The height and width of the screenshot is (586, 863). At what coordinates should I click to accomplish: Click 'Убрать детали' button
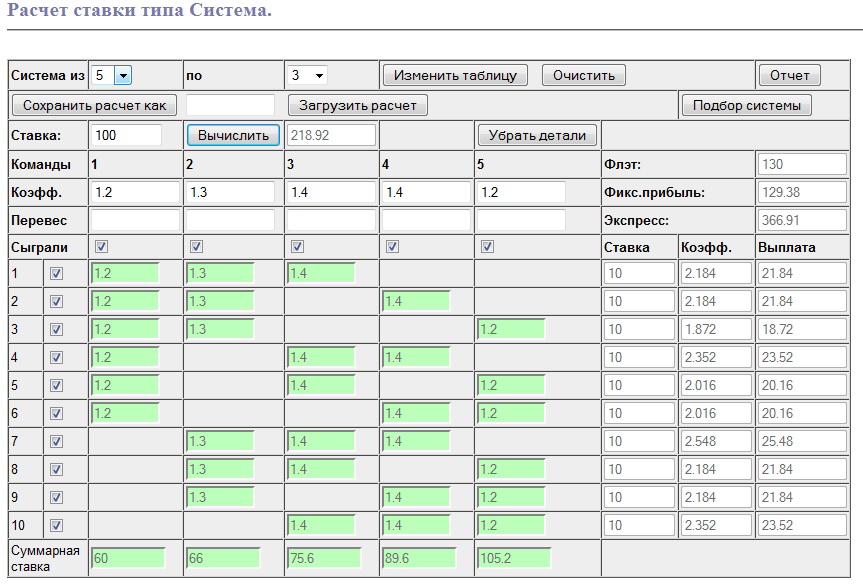537,135
